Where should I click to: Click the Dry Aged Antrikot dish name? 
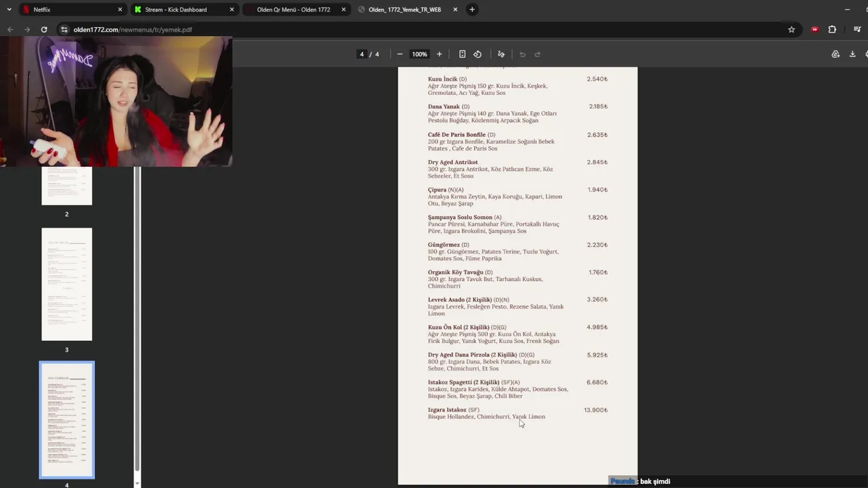(453, 162)
